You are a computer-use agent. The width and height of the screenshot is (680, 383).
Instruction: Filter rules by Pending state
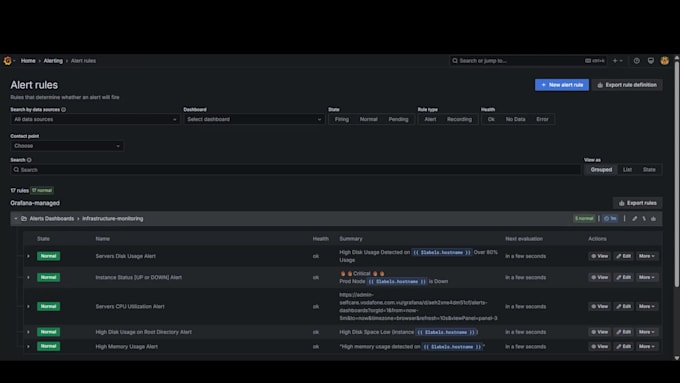pos(399,119)
